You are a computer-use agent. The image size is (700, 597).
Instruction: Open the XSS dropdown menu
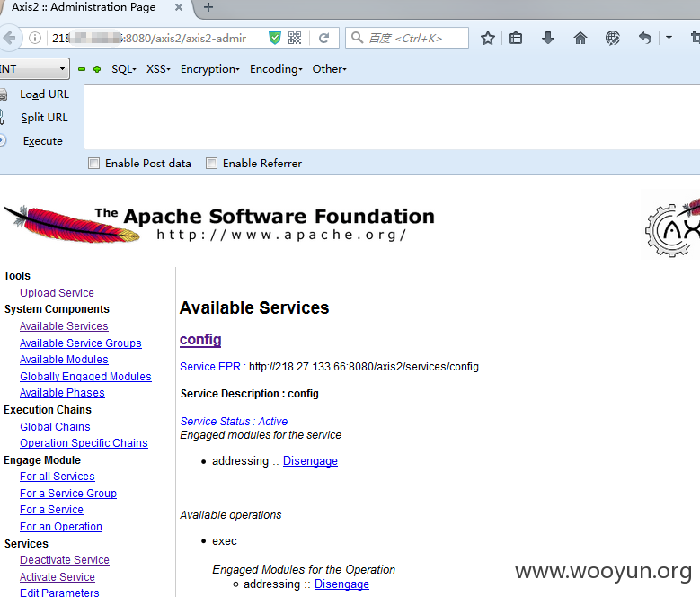pos(158,69)
